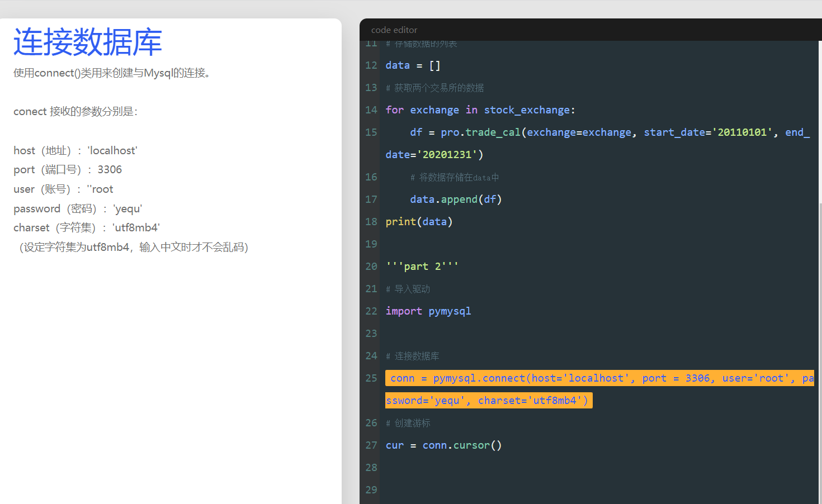Viewport: 822px width, 504px height.
Task: Click the code line 'data = []'
Action: click(x=413, y=65)
